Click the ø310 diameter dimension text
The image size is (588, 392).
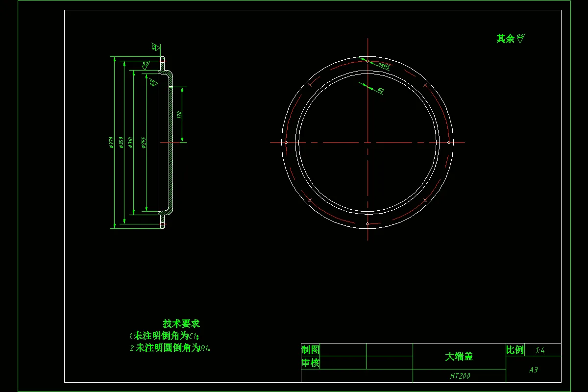point(130,142)
